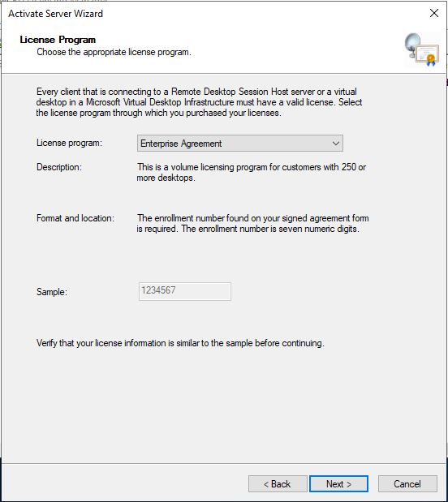This screenshot has height=502, width=448.
Task: Click the bold License Program heading
Action: click(58, 40)
